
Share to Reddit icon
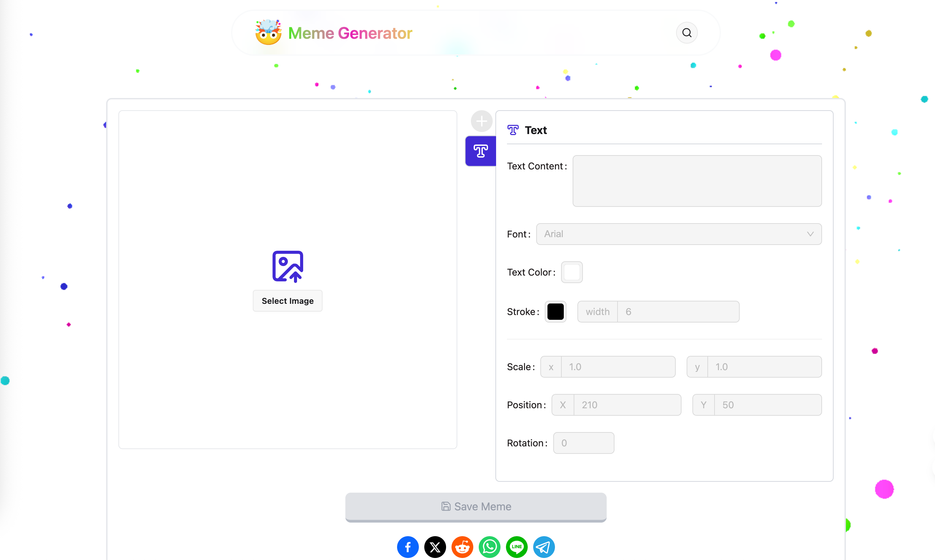point(462,547)
